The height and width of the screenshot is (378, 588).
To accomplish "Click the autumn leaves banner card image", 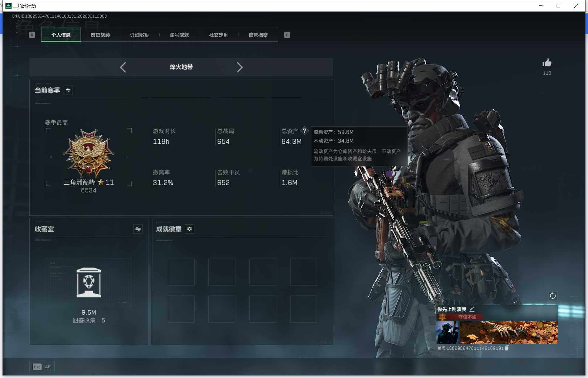I will tap(509, 332).
